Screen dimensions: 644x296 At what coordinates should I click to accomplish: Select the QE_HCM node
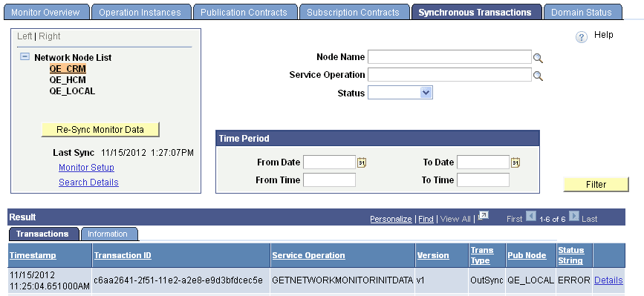click(68, 80)
